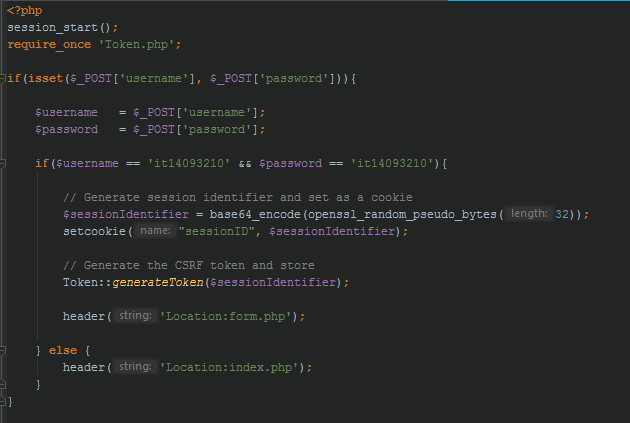Click the base64_encode function name
630x423 pixels.
click(255, 214)
